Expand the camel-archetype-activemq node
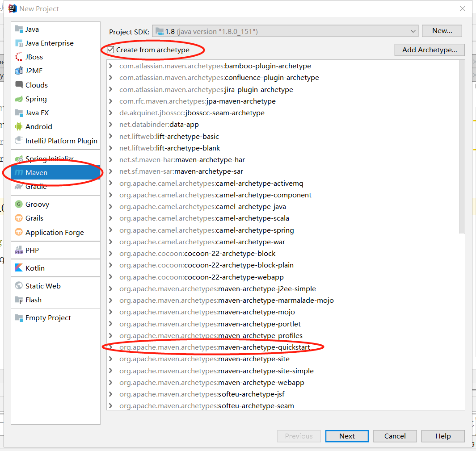476x451 pixels. coord(111,183)
